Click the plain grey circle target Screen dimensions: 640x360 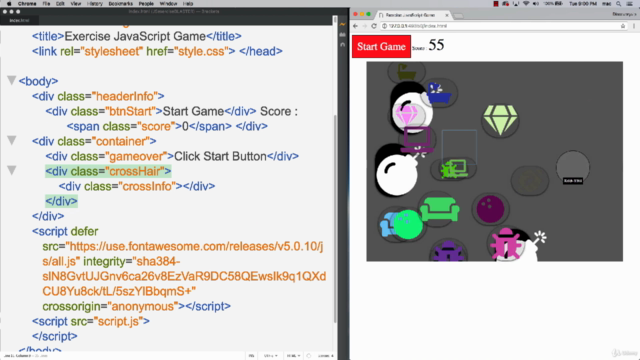click(573, 167)
